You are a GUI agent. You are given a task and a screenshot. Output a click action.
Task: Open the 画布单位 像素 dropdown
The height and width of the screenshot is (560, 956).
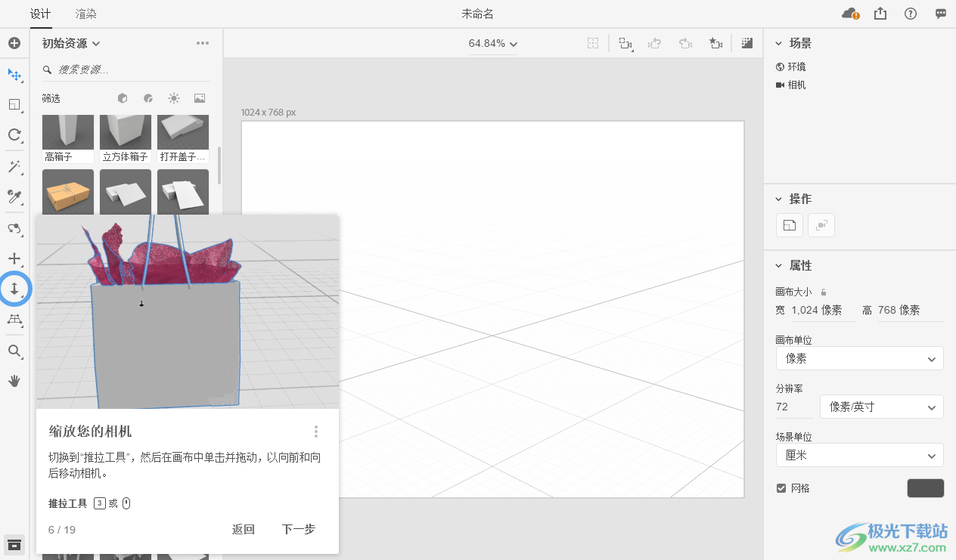[860, 358]
